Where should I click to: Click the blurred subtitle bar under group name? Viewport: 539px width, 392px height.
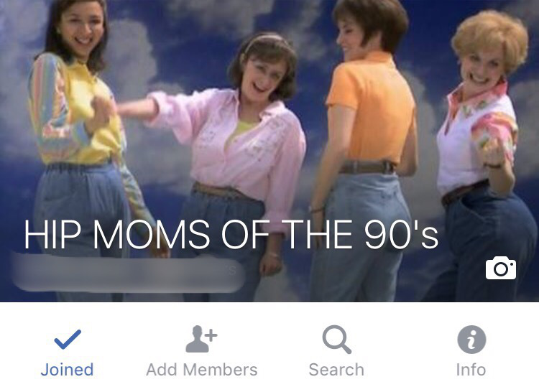pos(128,273)
